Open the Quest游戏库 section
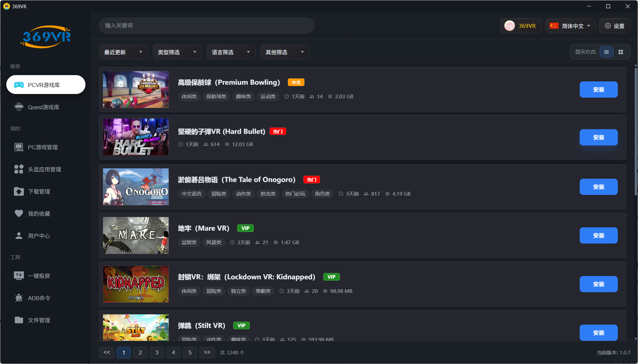This screenshot has width=638, height=364. [43, 107]
